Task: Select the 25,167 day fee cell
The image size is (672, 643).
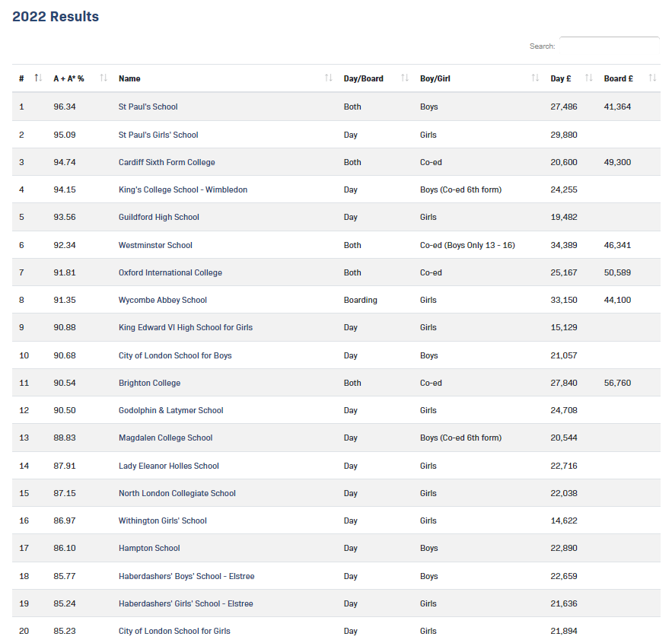Action: point(564,273)
